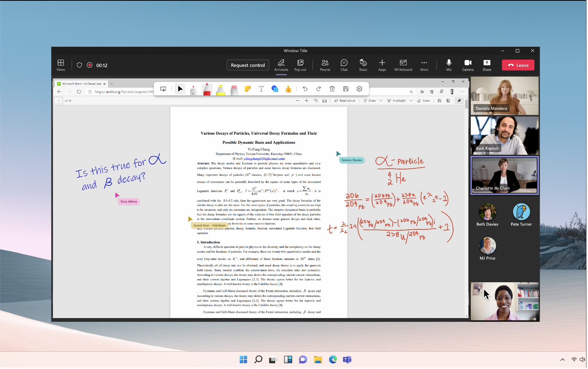Pick the yellow highlighter annotation tool

click(220, 89)
